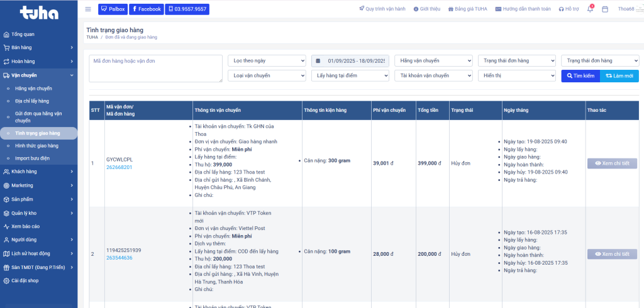Viewport: 644px width, 308px height.
Task: Open the Facebook page button
Action: click(146, 9)
